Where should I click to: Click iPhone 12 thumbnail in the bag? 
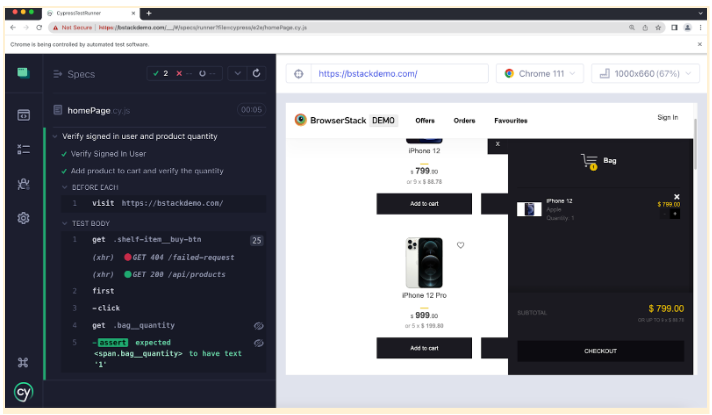[x=529, y=209]
